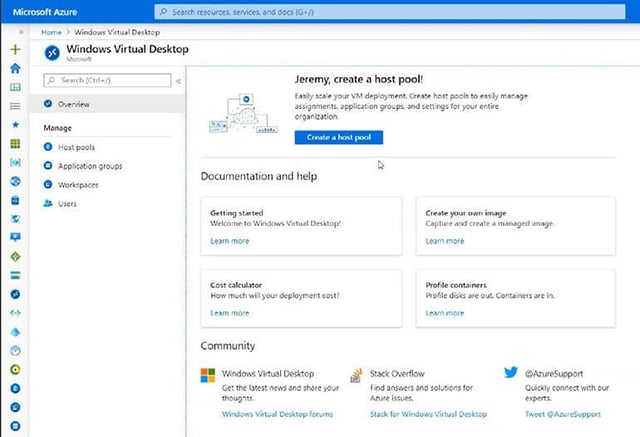Image resolution: width=640 pixels, height=437 pixels.
Task: Click the Twitter bird icon
Action: [511, 372]
